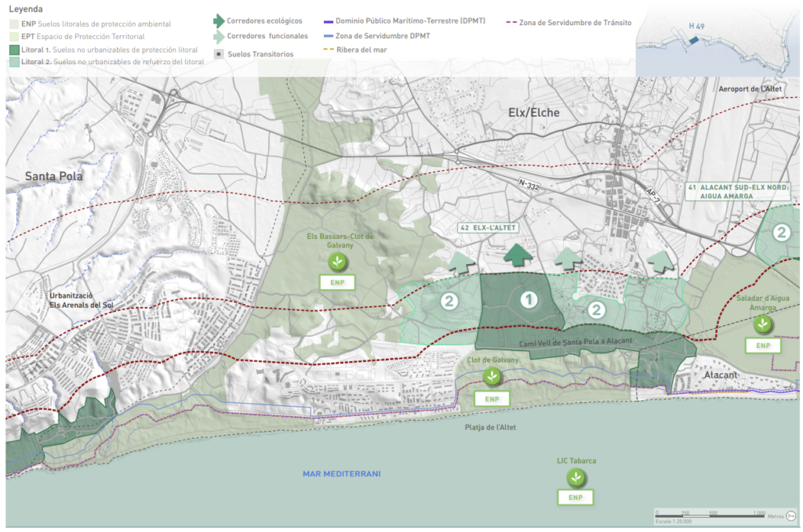
Task: Select the Clot de Galvany leaf icon
Action: coord(492,377)
